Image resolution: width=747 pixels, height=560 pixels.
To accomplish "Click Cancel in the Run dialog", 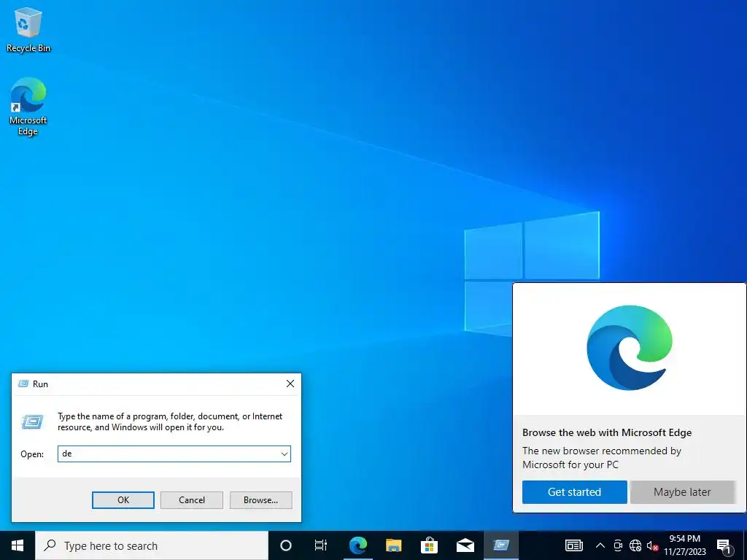I will click(192, 500).
